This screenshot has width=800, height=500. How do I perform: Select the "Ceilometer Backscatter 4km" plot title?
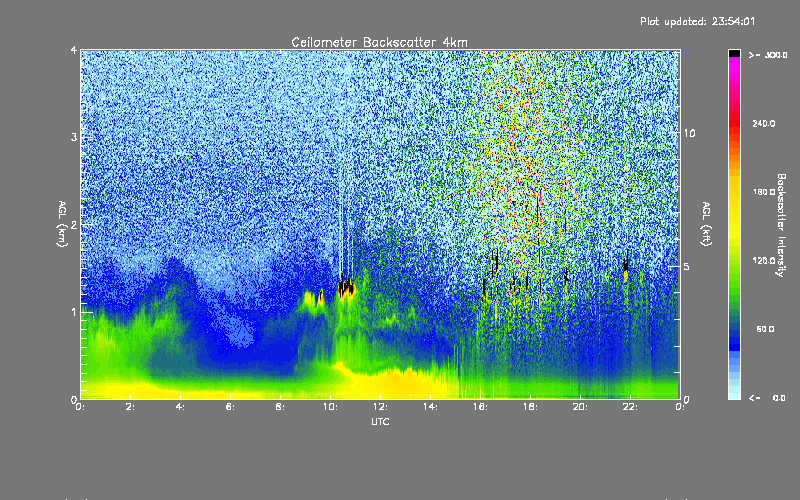[379, 42]
